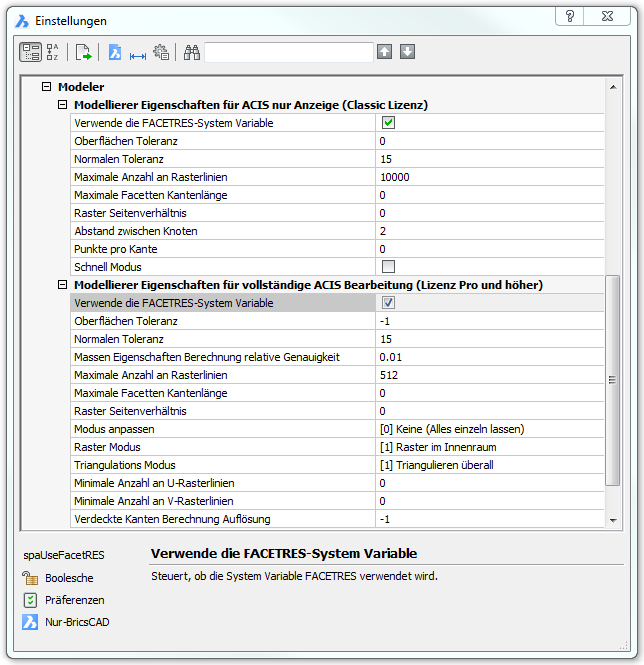Click the export settings icon

(x=84, y=52)
